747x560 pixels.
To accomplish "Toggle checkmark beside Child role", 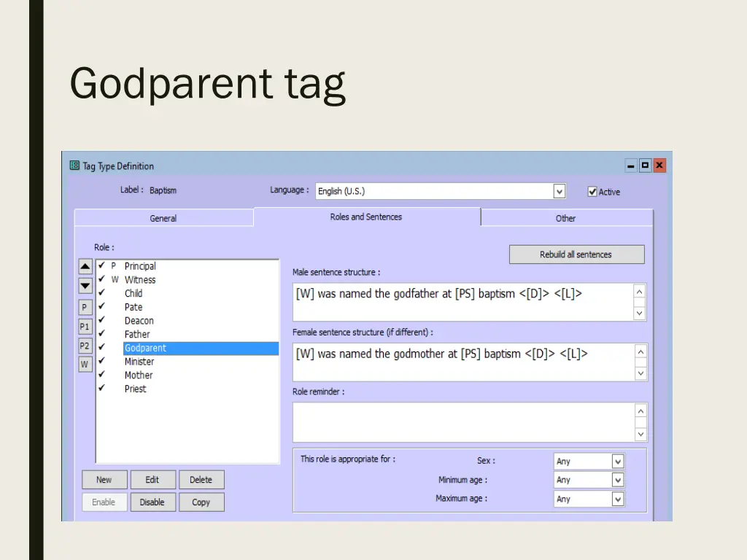I will click(x=101, y=292).
